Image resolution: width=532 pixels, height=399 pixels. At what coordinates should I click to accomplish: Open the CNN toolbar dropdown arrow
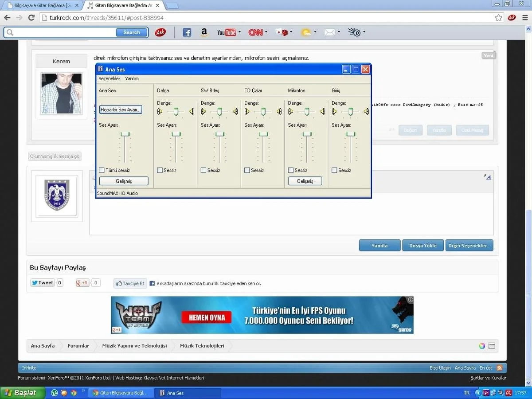266,32
